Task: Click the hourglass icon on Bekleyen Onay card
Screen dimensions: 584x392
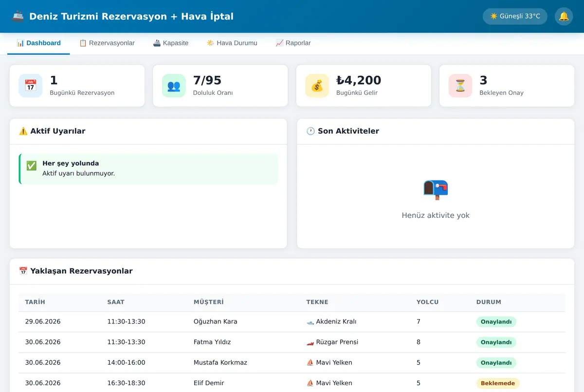Action: pyautogui.click(x=460, y=86)
